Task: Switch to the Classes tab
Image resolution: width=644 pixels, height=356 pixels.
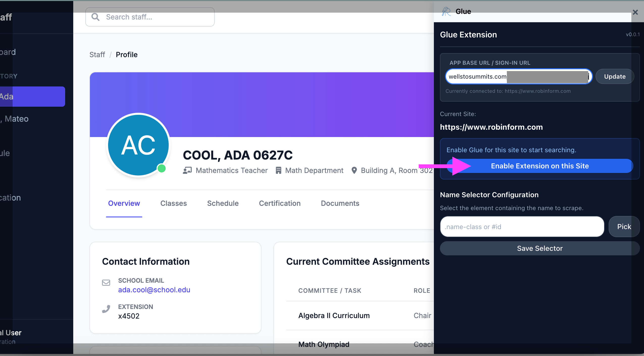Action: coord(174,203)
